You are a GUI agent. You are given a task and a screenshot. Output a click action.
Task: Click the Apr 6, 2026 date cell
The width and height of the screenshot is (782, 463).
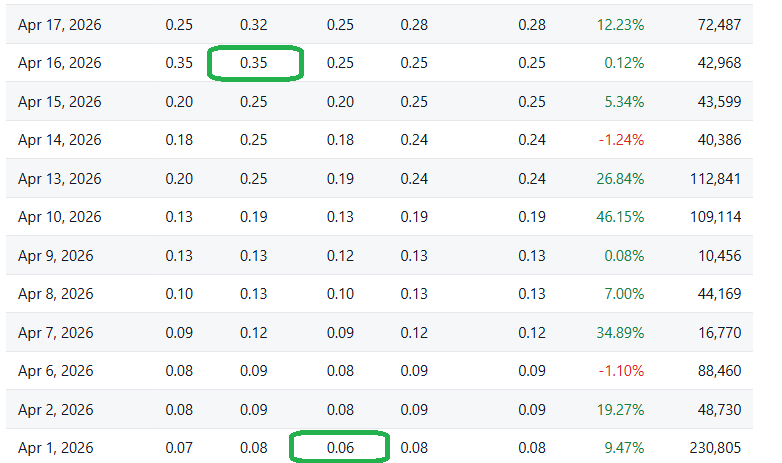(55, 371)
